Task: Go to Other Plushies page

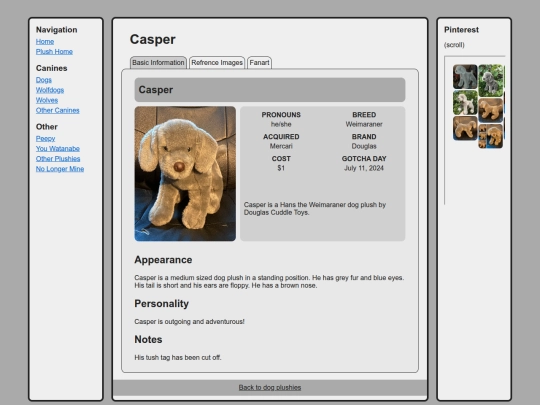Action: pyautogui.click(x=58, y=159)
